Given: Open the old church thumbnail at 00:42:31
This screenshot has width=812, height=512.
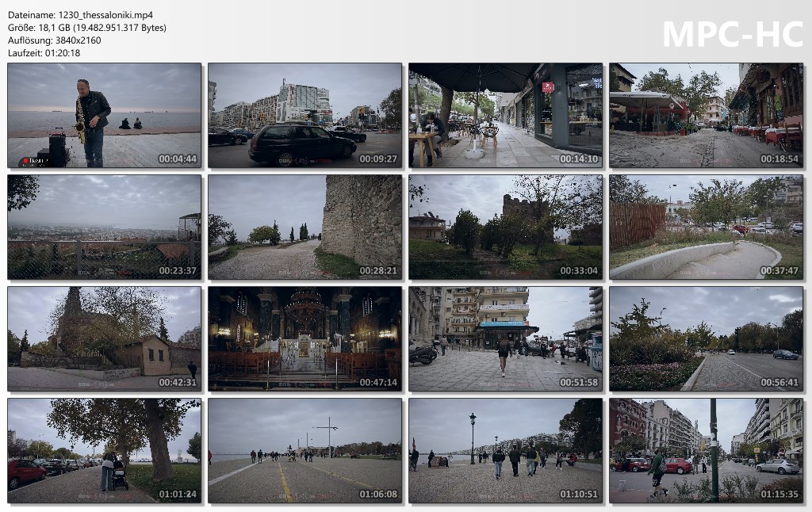Looking at the screenshot, I should [104, 339].
